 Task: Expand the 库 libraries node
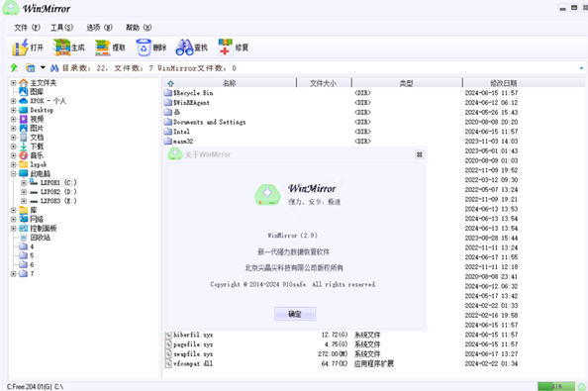[x=14, y=210]
